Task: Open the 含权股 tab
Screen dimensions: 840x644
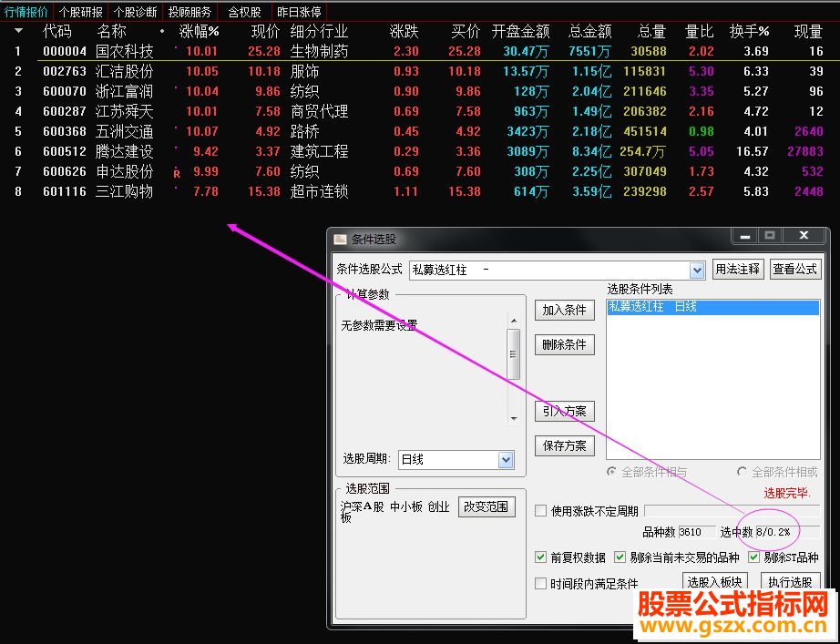Action: (x=245, y=12)
